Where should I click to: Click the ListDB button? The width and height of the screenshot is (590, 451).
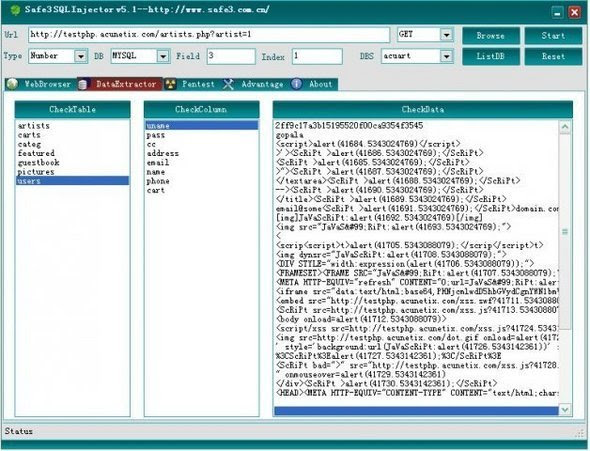490,56
